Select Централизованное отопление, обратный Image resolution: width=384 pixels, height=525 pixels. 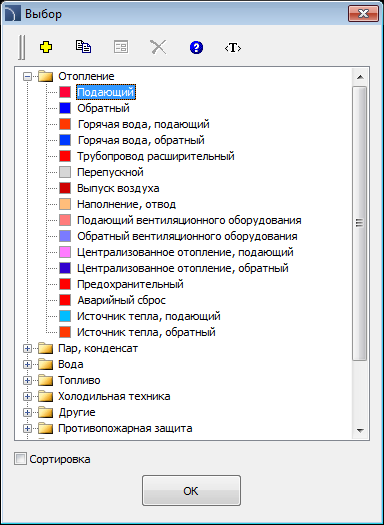pyautogui.click(x=183, y=268)
